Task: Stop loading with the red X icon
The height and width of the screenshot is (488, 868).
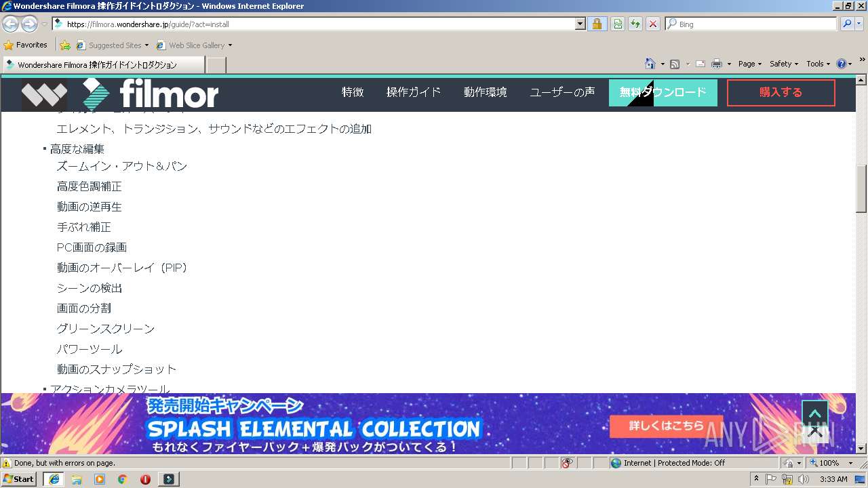Action: 653,24
